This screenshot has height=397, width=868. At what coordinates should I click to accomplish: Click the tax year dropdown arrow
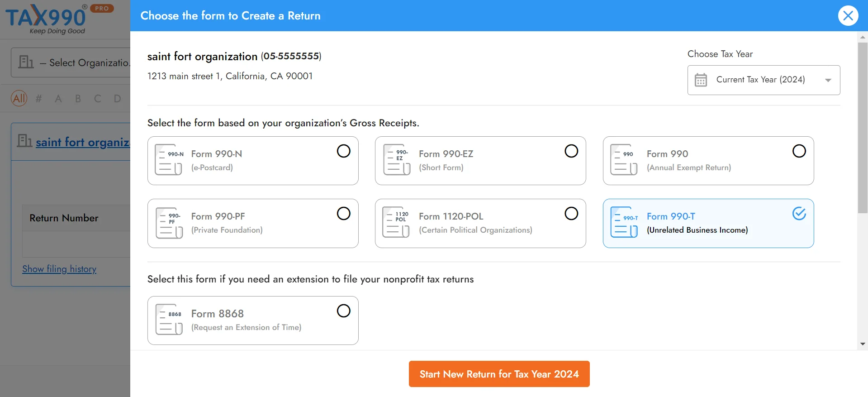(828, 80)
